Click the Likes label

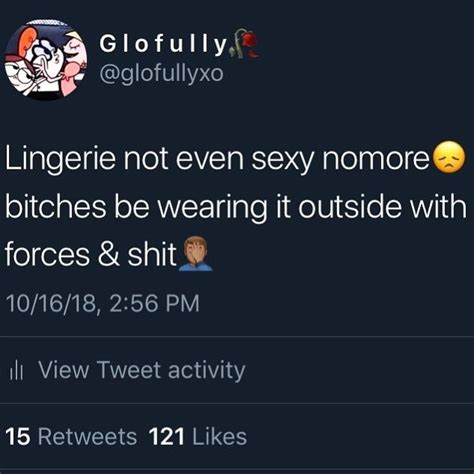(x=220, y=437)
